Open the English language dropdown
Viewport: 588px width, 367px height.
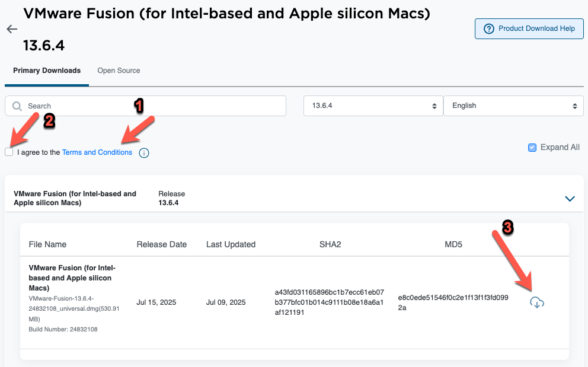513,106
